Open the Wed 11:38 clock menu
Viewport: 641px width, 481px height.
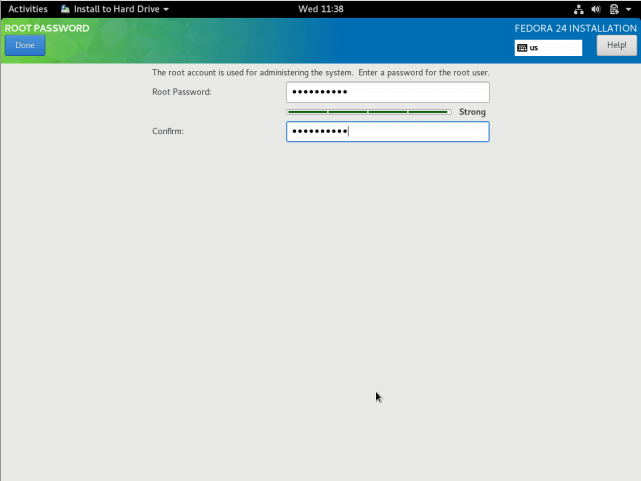point(321,9)
